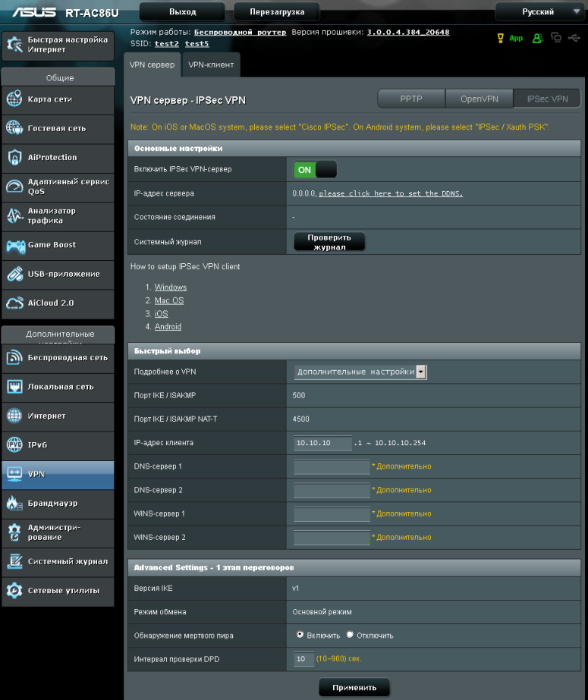Open the Русский language dropdown
588x700 pixels.
[540, 12]
